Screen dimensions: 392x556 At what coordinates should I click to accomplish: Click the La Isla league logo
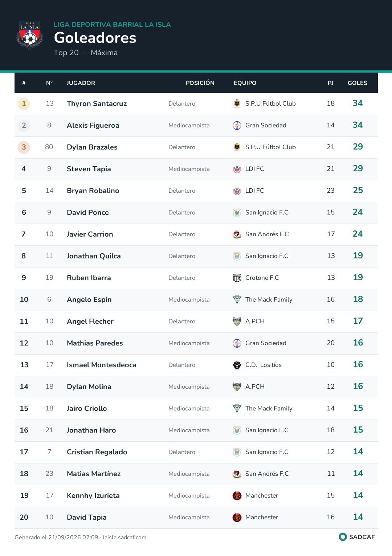click(x=30, y=35)
